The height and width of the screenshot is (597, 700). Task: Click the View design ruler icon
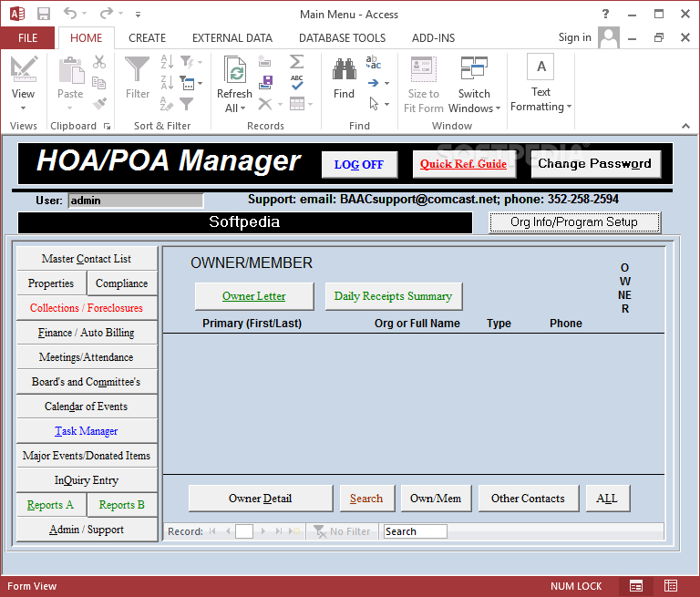(x=23, y=69)
